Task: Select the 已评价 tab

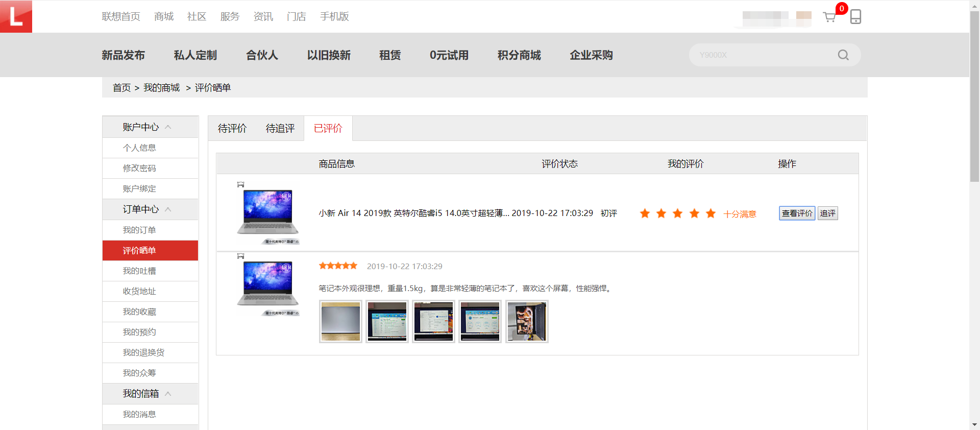Action: tap(328, 128)
